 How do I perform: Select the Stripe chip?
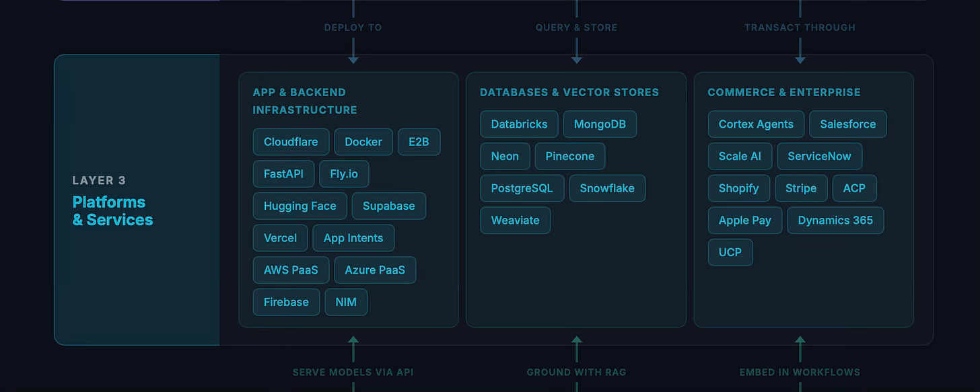801,188
